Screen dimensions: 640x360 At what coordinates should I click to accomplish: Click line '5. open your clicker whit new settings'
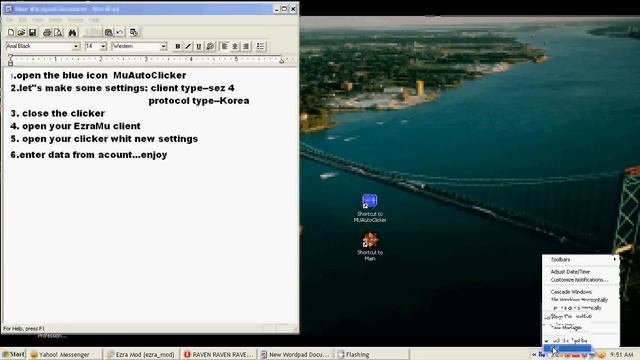(104, 139)
